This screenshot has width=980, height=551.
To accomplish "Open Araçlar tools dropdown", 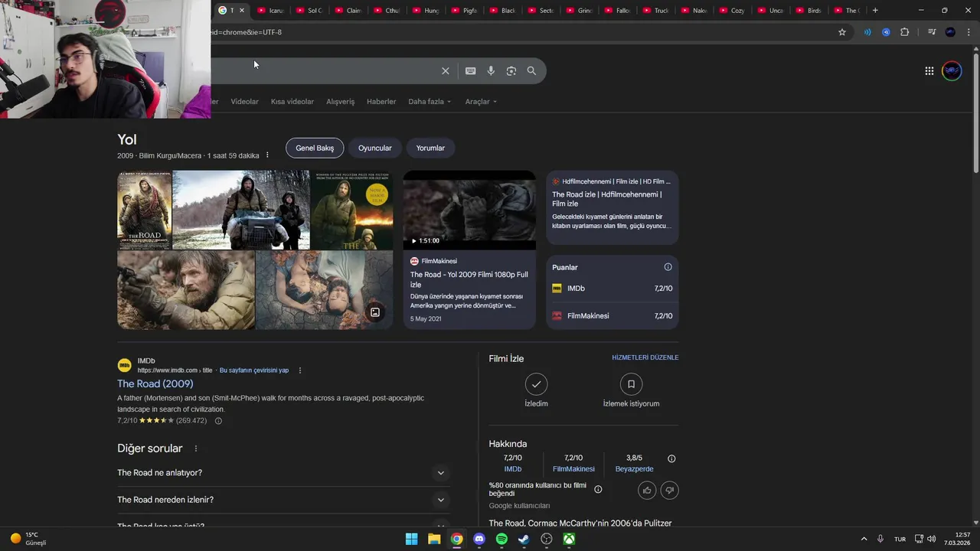I will (x=481, y=102).
